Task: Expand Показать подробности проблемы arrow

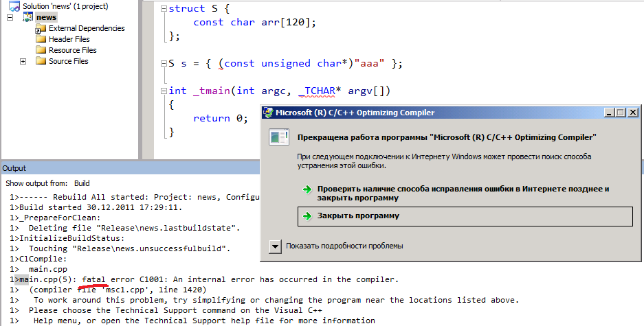Action: (275, 246)
